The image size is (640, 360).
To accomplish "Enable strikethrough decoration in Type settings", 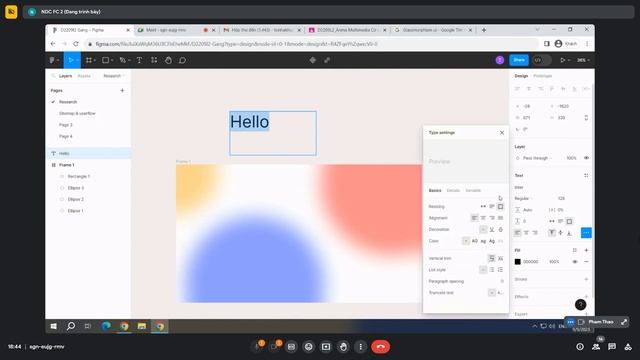I will coord(500,229).
